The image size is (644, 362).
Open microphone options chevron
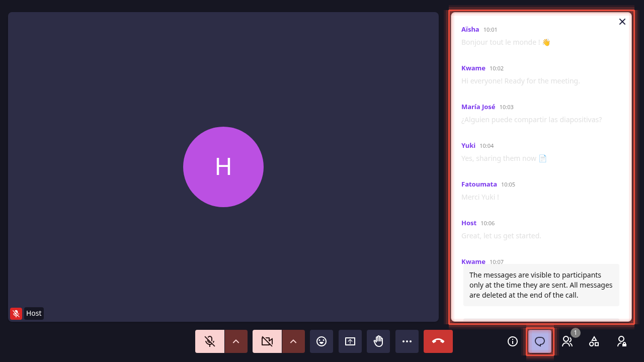(x=236, y=341)
